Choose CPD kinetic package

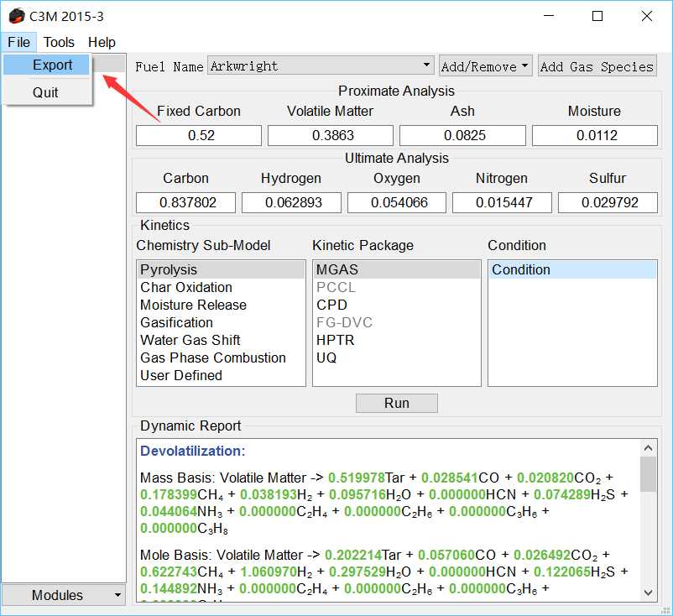(331, 305)
